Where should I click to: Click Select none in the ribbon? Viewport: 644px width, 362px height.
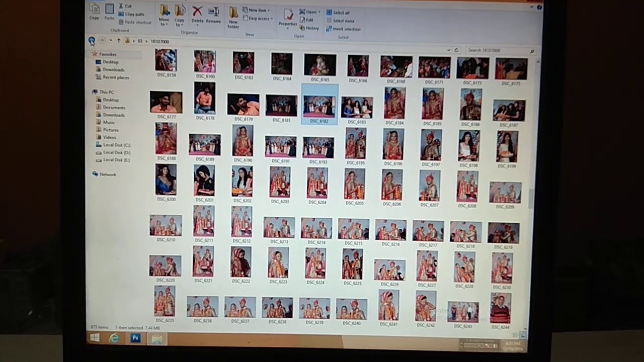click(340, 21)
